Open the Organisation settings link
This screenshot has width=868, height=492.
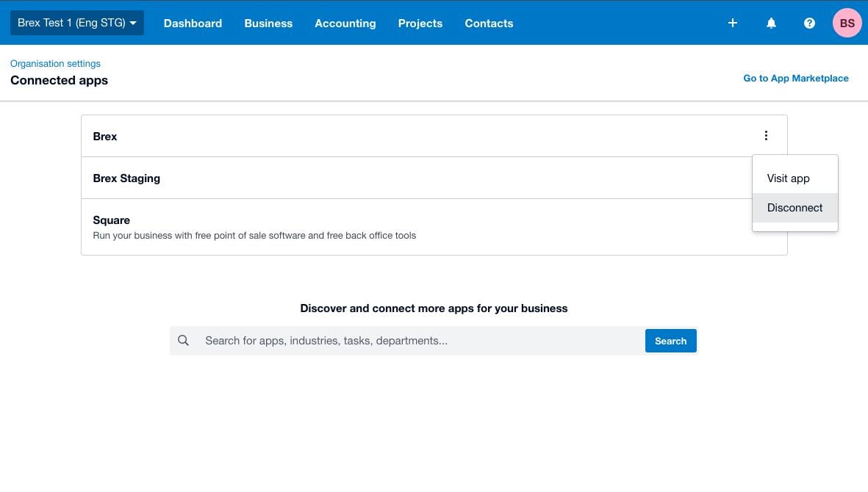click(55, 63)
